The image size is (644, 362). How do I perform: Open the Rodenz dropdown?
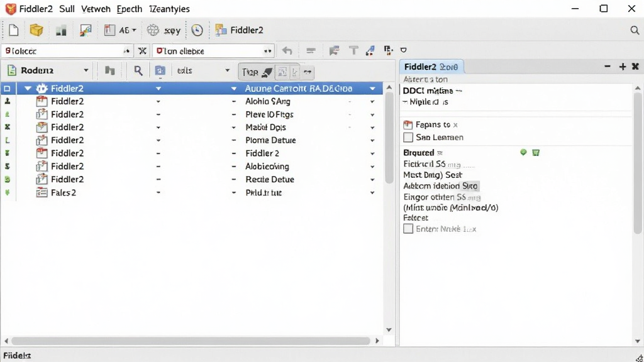point(86,70)
